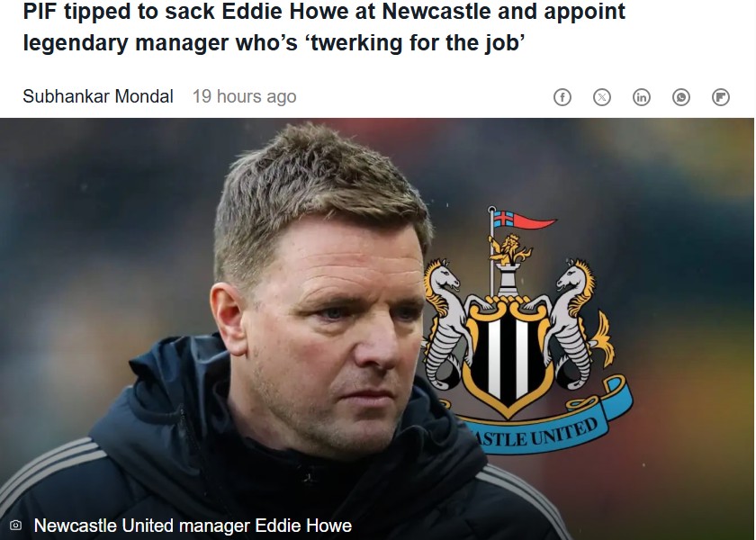756x540 pixels.
Task: Select the 'Newcastle United manager Eddie Howe' caption text
Action: click(193, 525)
